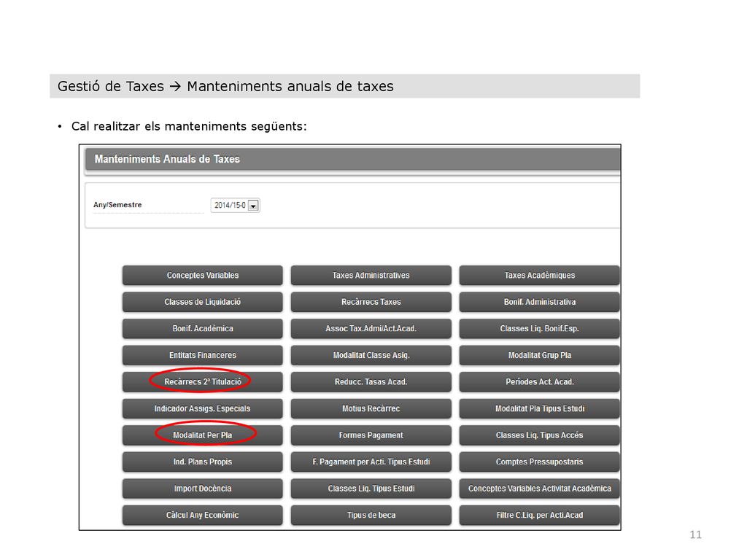The image size is (747, 560).
Task: Select the Taxes Acadèmiques button
Action: point(539,275)
